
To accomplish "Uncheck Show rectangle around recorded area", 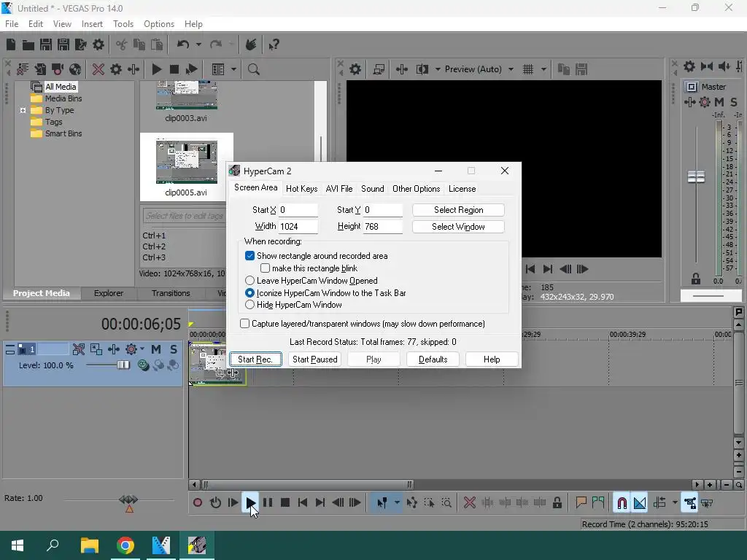I will (x=249, y=256).
